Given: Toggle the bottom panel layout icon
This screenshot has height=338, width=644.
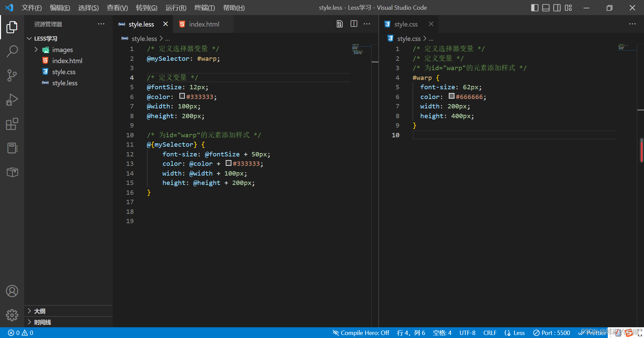Looking at the screenshot, I should pyautogui.click(x=546, y=7).
